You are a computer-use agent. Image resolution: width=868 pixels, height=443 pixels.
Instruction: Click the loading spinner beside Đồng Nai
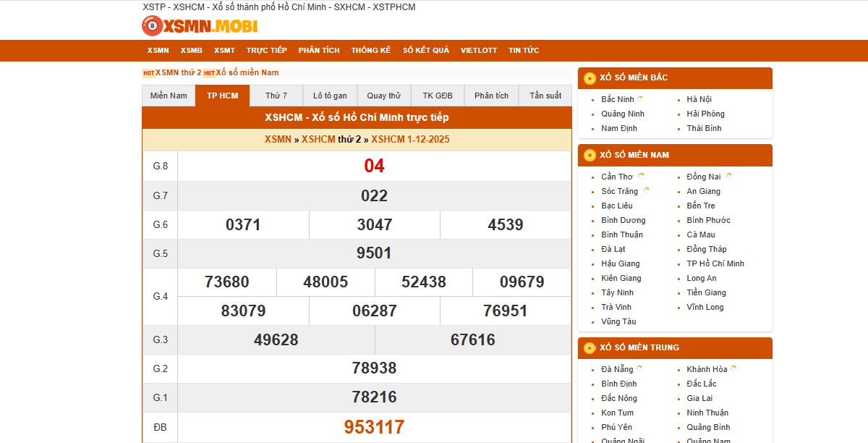(728, 176)
